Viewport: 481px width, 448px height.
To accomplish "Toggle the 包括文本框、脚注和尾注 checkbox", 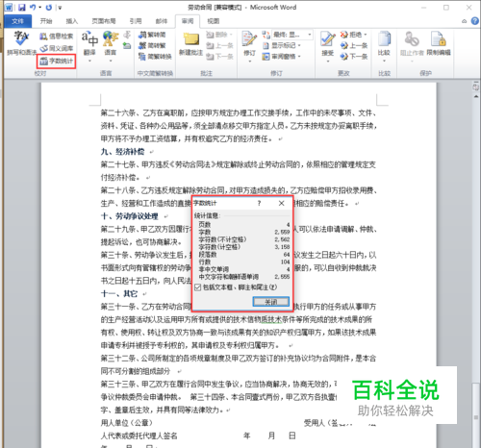I will pos(198,287).
